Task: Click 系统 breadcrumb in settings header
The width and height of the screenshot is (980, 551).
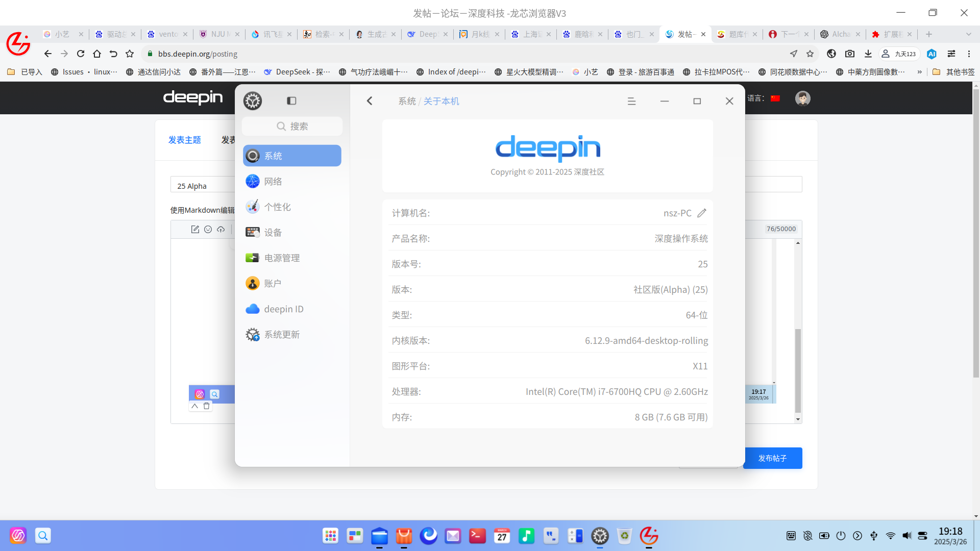Action: pos(407,101)
